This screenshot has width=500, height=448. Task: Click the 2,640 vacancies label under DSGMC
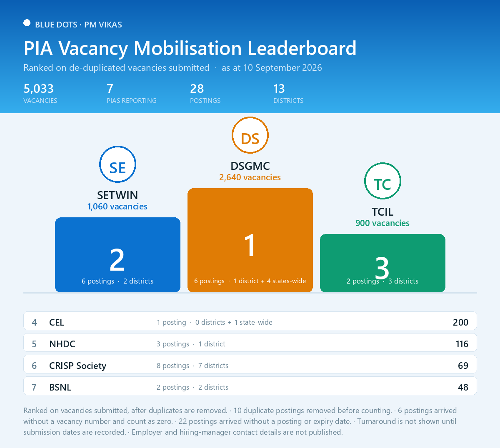coord(250,177)
